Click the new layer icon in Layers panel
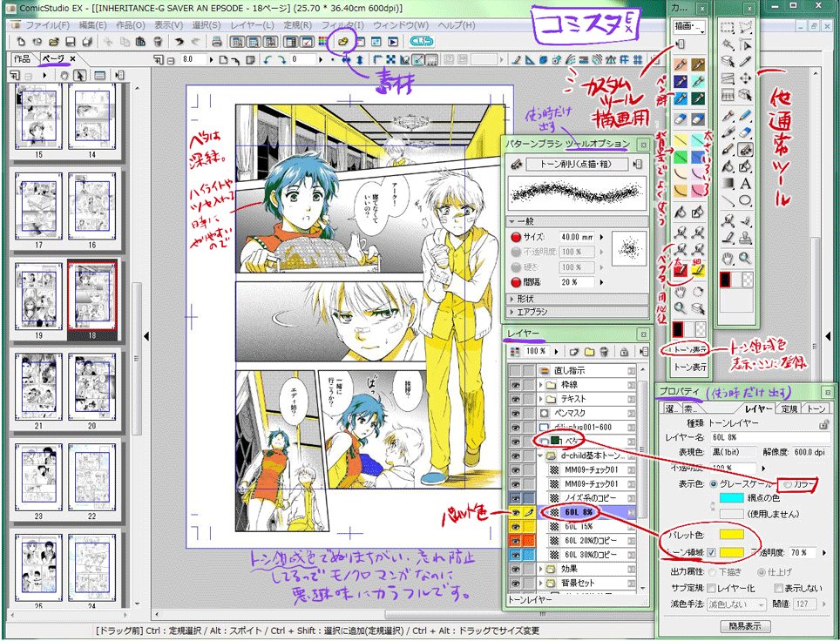This screenshot has width=840, height=641. pos(573,352)
